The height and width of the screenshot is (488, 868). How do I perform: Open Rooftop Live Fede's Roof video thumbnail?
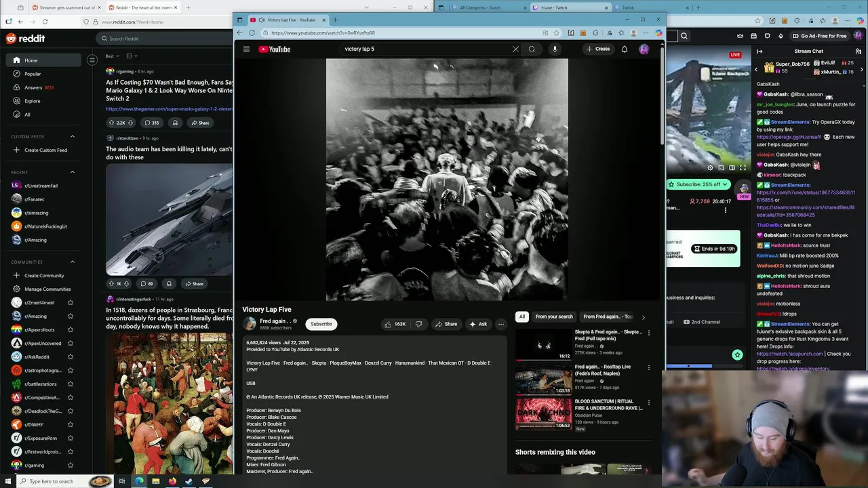(543, 380)
